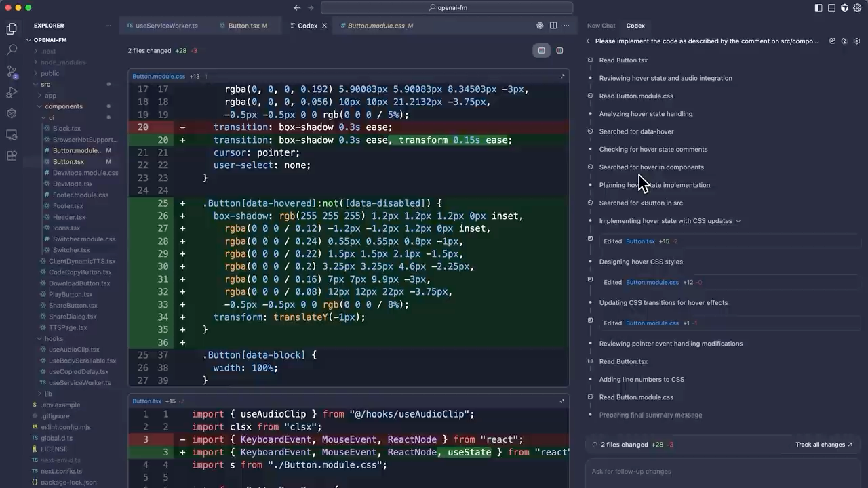Image resolution: width=868 pixels, height=488 pixels.
Task: Select the Search icon in the Activity Bar
Action: point(11,49)
